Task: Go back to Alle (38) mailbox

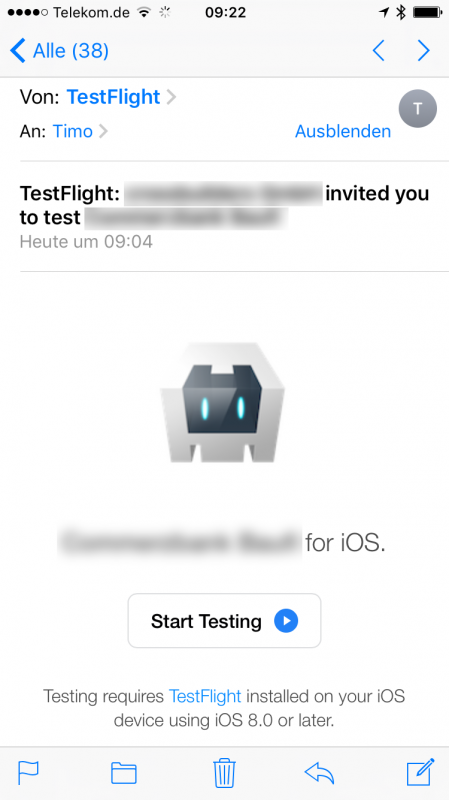Action: point(59,51)
